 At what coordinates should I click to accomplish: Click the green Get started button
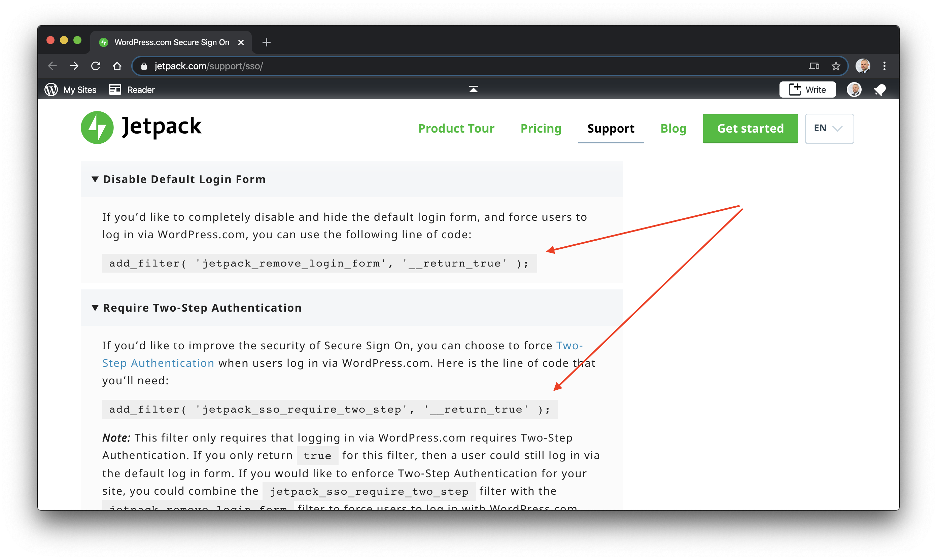750,128
